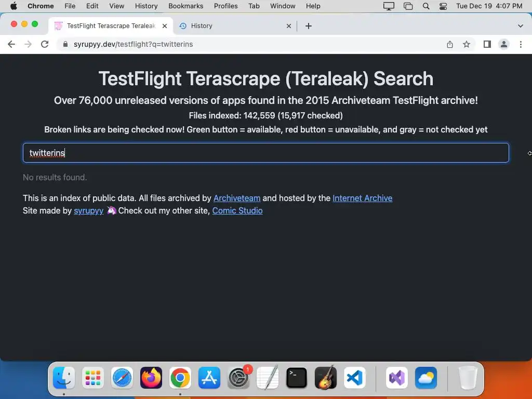Screen dimensions: 532x399
Task: Open Visual Studio Code from the dock
Action: tap(355, 378)
